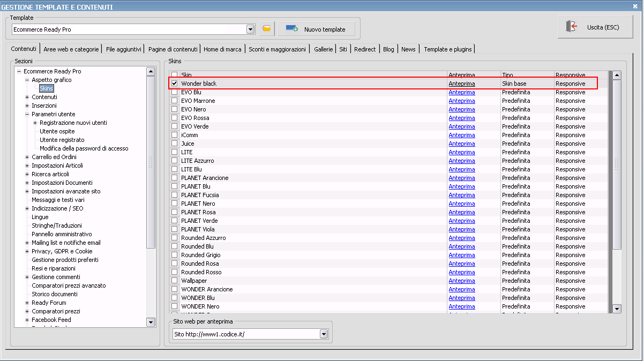
Task: Open the Template combo box dropdown arrow
Action: click(250, 29)
